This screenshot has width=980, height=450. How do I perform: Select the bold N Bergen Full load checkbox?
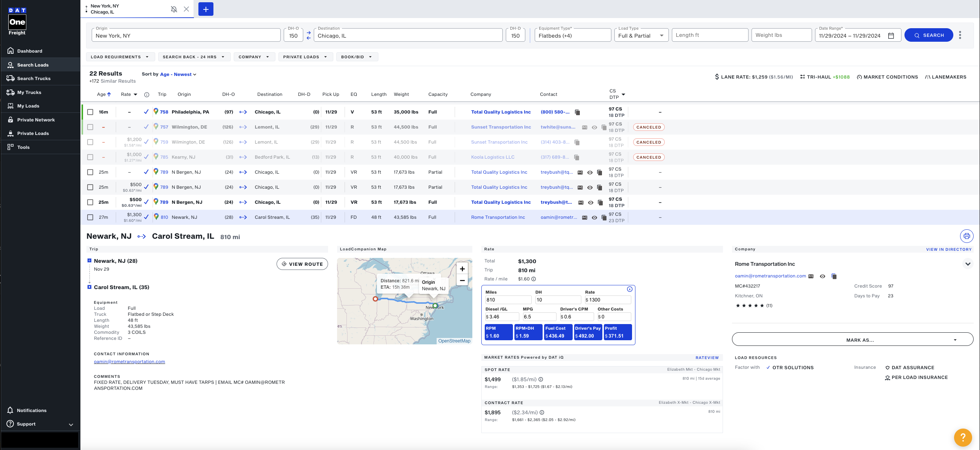pos(90,202)
